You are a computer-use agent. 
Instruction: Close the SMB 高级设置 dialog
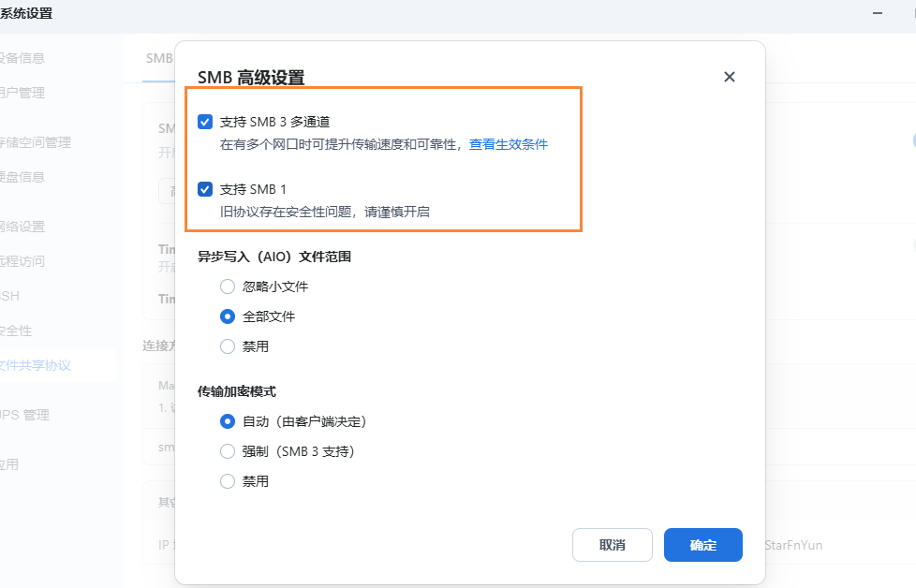coord(729,77)
